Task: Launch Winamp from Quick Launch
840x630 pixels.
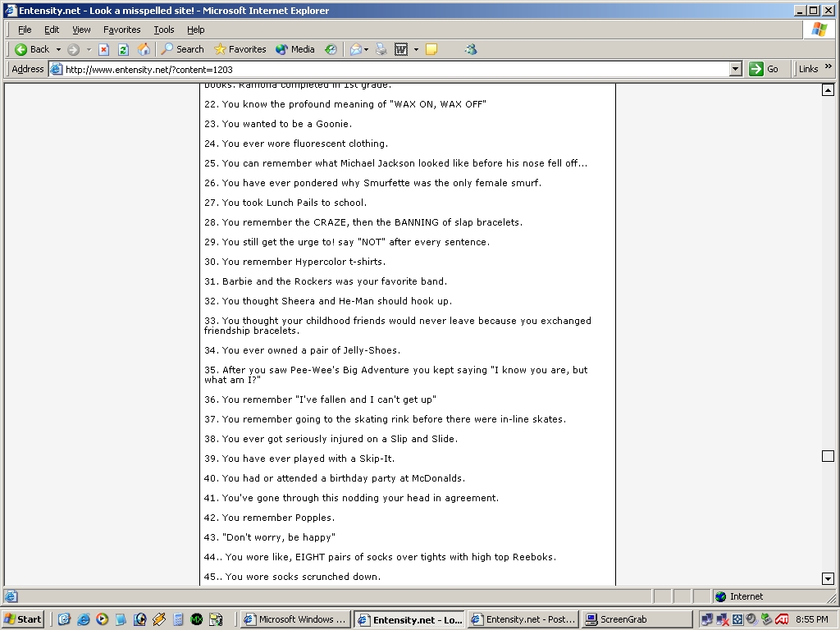Action: [159, 619]
